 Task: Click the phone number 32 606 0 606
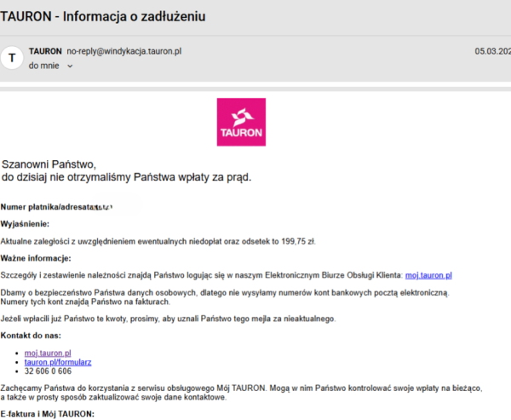(48, 371)
